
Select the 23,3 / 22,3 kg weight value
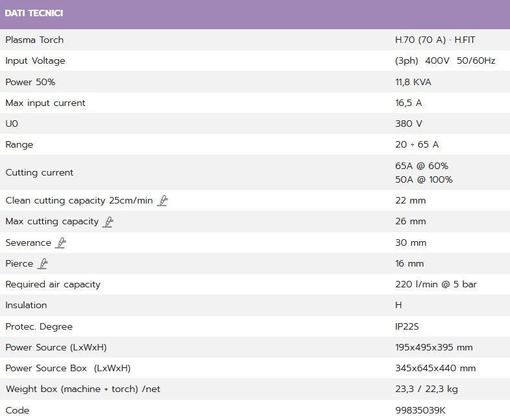coord(427,389)
